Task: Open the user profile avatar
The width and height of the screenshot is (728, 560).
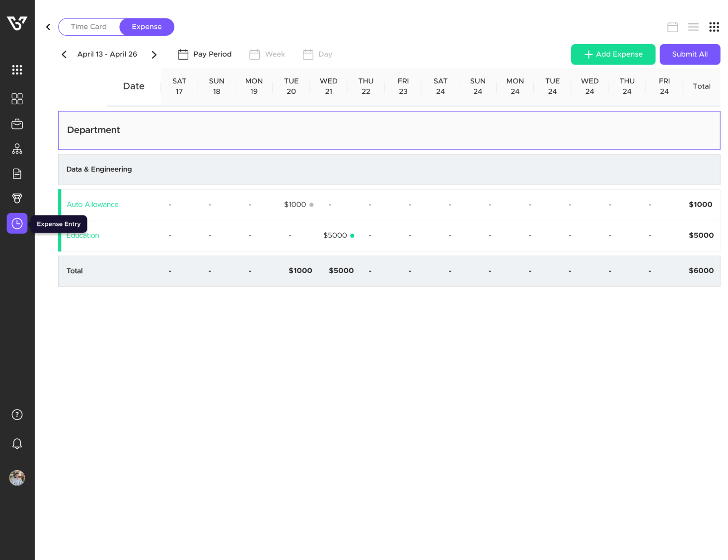Action: (x=17, y=478)
